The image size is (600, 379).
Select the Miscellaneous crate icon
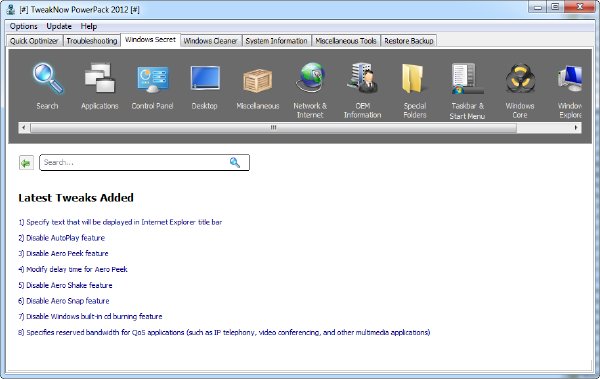pos(258,80)
